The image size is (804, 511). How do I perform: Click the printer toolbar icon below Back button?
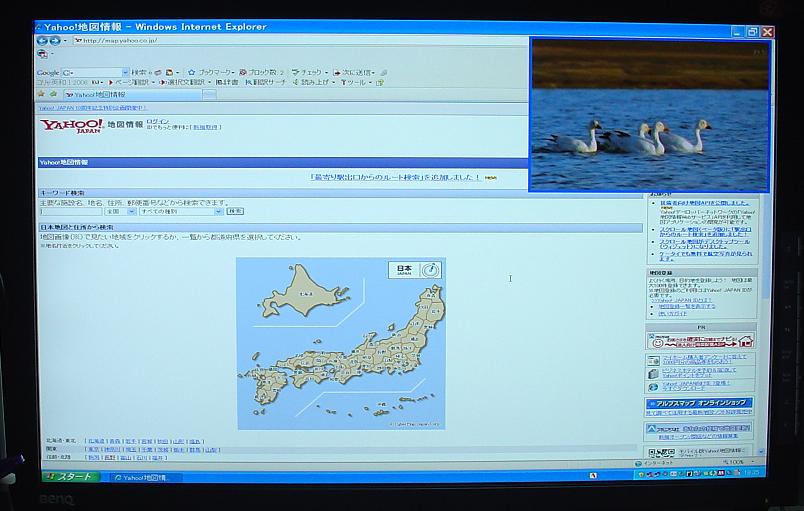43,54
